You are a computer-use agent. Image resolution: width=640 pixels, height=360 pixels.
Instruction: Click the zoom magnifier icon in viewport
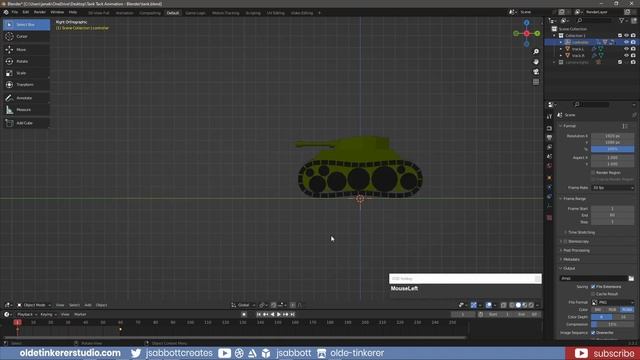pyautogui.click(x=536, y=51)
